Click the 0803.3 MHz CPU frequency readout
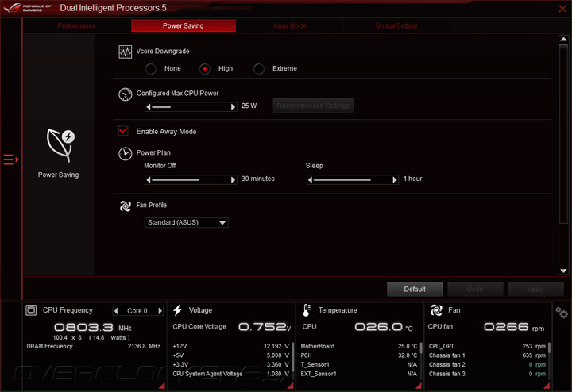Screen dimensions: 572x392 click(93, 327)
